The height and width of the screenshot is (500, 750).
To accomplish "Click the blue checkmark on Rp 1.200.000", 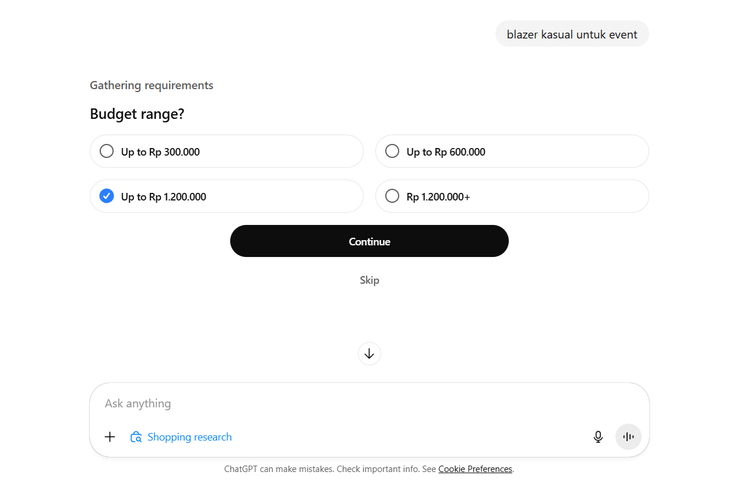I will [x=107, y=196].
